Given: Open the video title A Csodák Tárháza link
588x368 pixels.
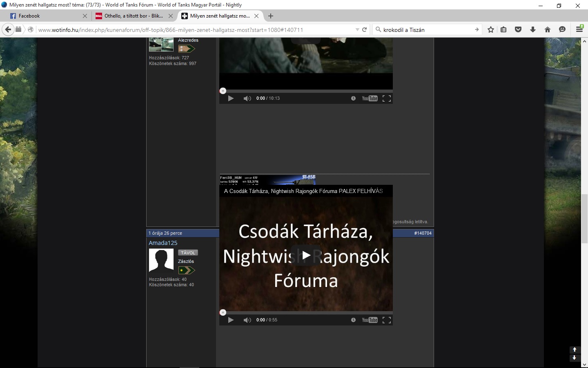Looking at the screenshot, I should click(x=303, y=191).
